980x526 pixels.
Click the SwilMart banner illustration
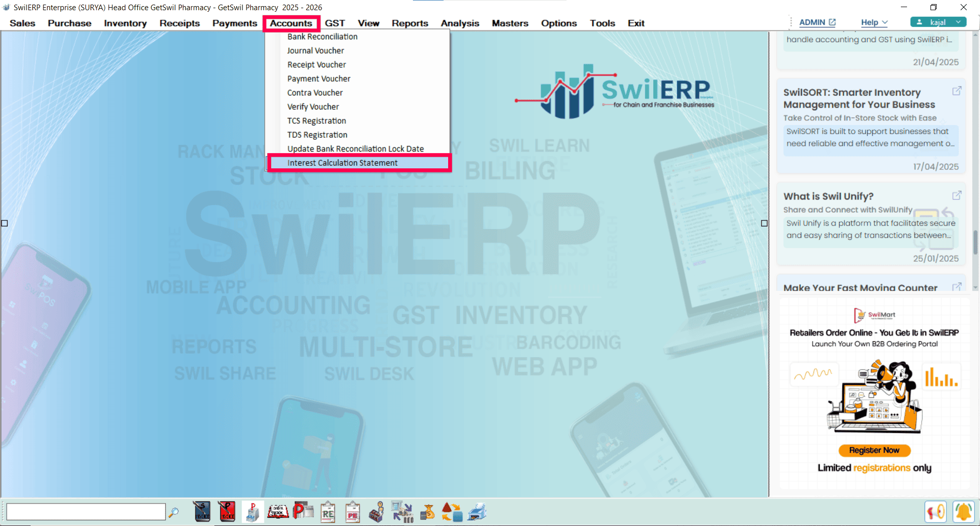pos(874,396)
